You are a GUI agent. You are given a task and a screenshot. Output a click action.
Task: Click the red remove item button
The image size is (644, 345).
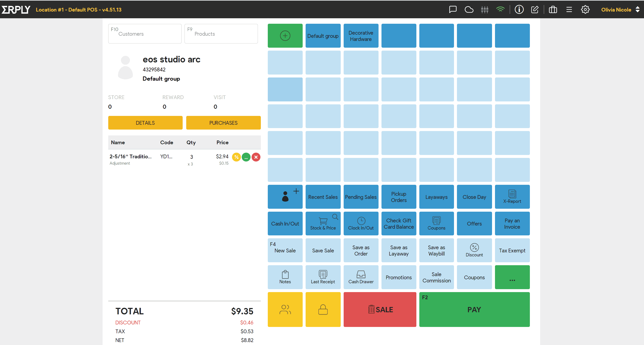click(x=256, y=157)
